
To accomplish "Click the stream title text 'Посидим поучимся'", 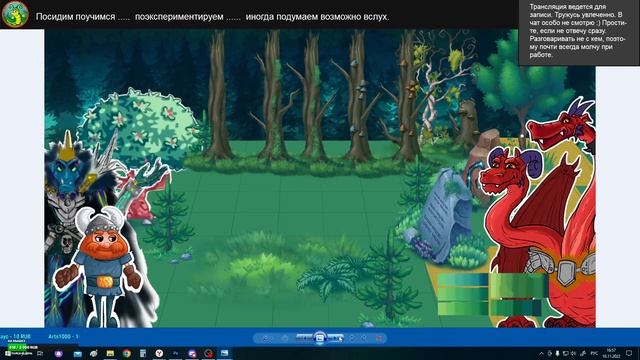I will point(76,17).
